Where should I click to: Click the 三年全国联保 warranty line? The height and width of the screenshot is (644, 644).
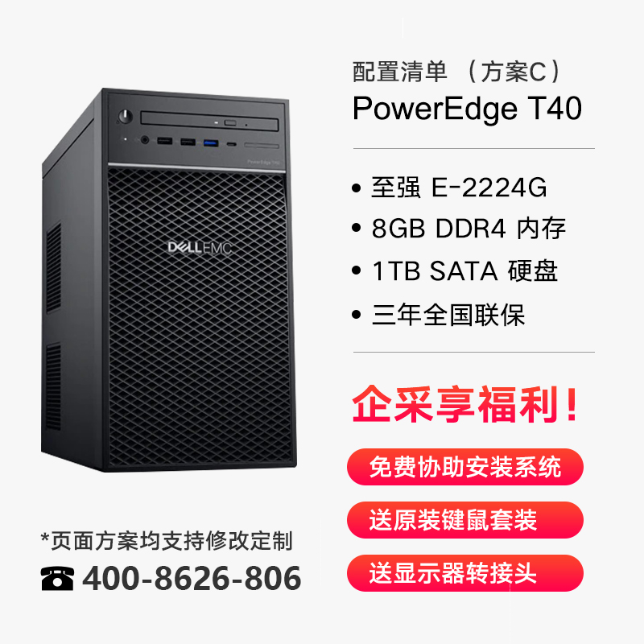(448, 315)
